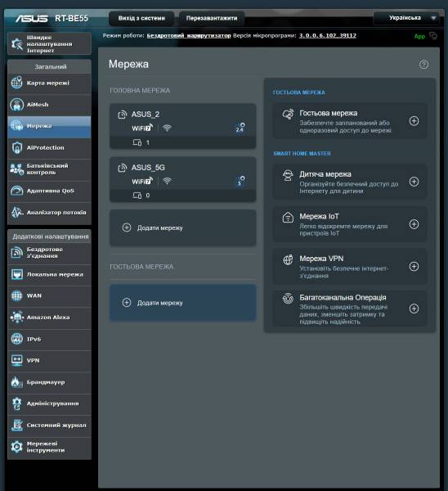Click the 2.4 GHz band badge on ASUS_2
Screen dimensions: 448x491
(x=240, y=128)
